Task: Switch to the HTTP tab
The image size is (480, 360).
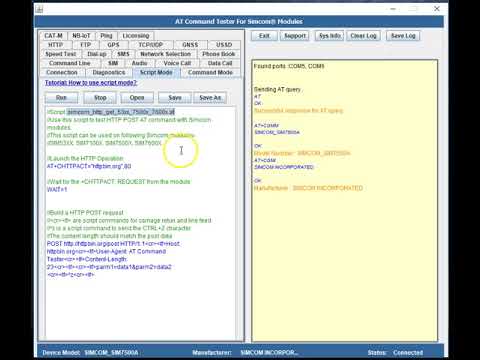Action: (x=55, y=45)
